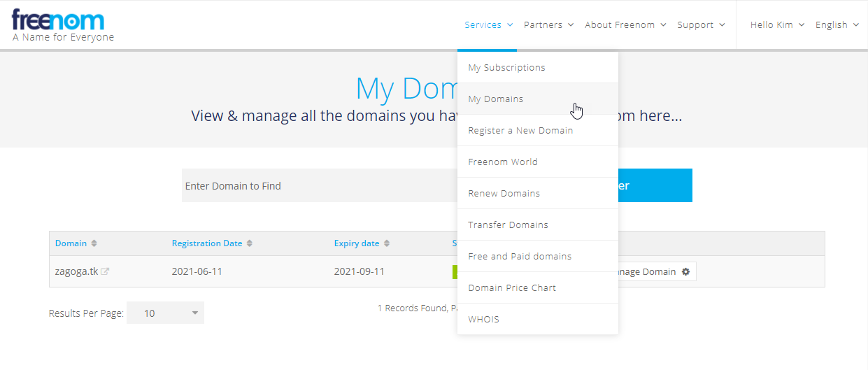
Task: Expand the Support menu
Action: click(701, 24)
